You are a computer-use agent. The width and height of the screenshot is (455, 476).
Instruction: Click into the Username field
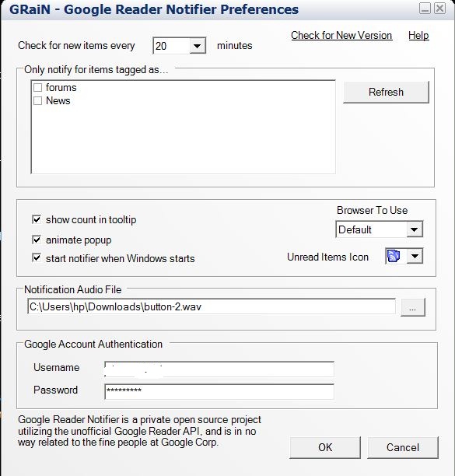coord(219,369)
